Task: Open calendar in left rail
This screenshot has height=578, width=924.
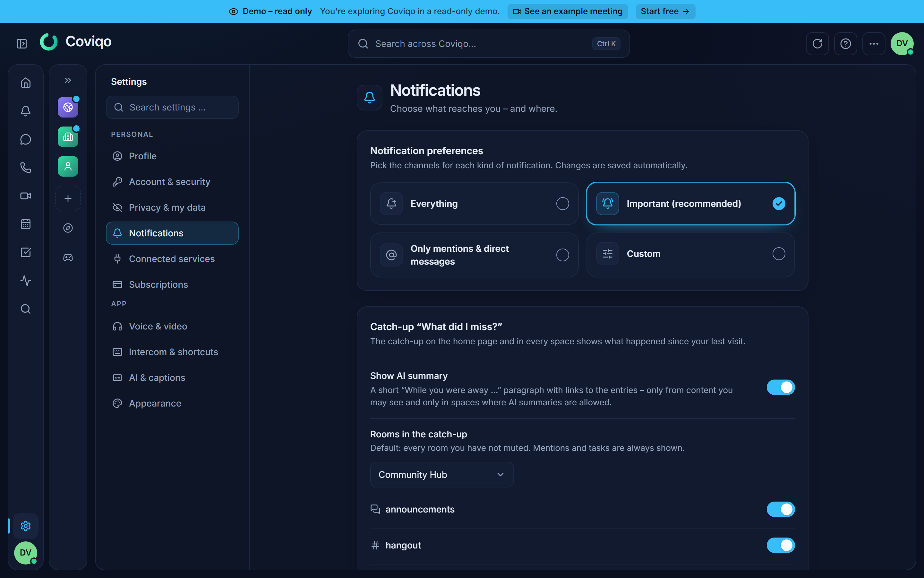Action: click(x=26, y=224)
